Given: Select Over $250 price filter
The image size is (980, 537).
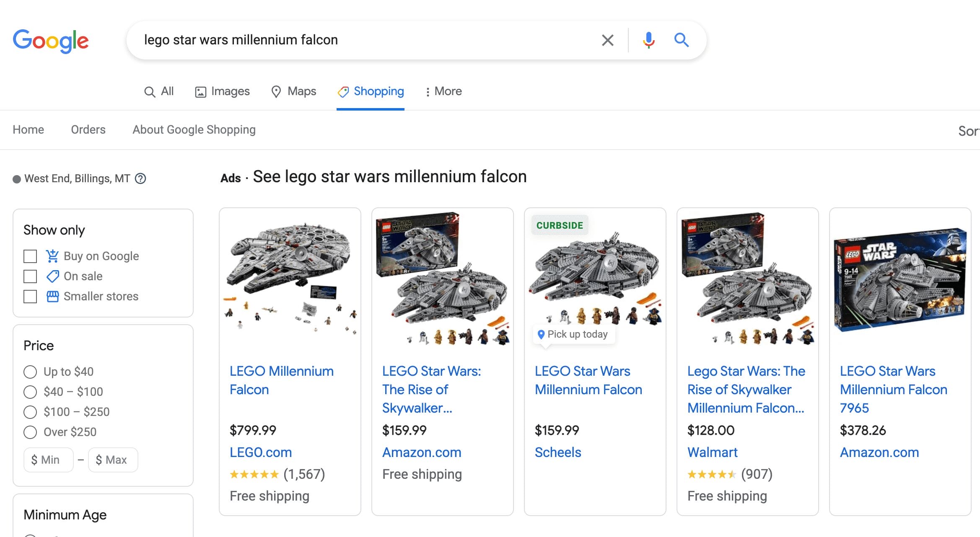Looking at the screenshot, I should click(x=30, y=432).
